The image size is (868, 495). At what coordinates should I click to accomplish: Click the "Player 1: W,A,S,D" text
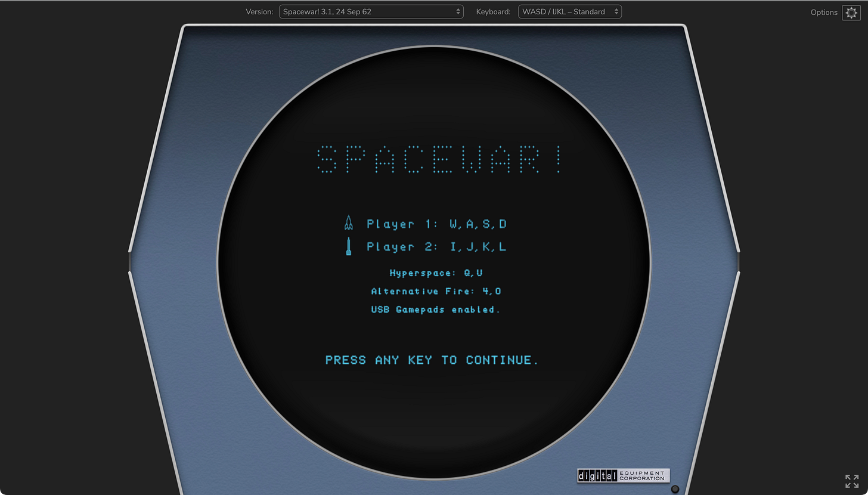[x=436, y=224]
